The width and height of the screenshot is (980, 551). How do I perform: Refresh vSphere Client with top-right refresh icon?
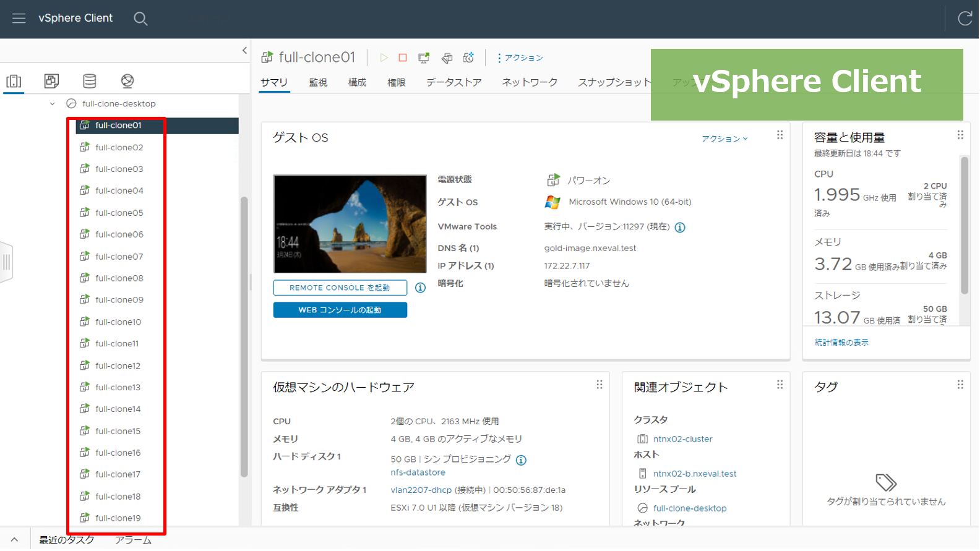965,19
